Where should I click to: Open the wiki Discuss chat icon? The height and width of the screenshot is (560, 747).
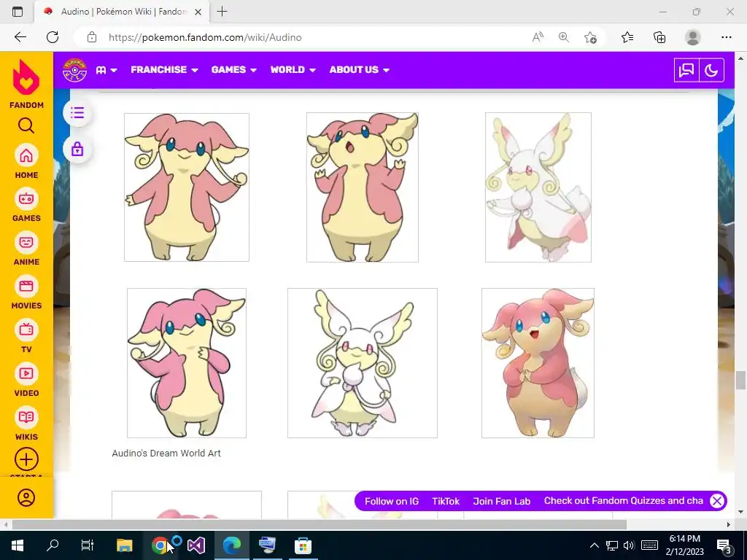pos(686,71)
